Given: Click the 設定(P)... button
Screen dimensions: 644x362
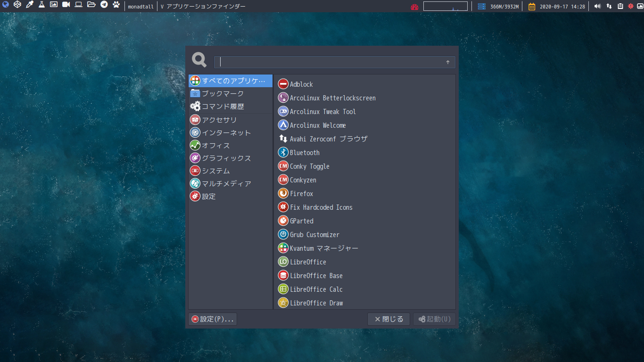Looking at the screenshot, I should (x=213, y=319).
